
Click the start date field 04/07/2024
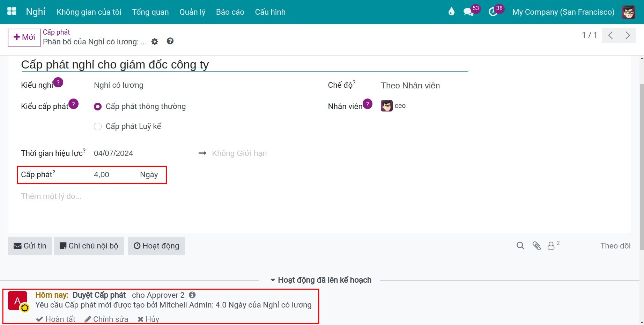113,153
